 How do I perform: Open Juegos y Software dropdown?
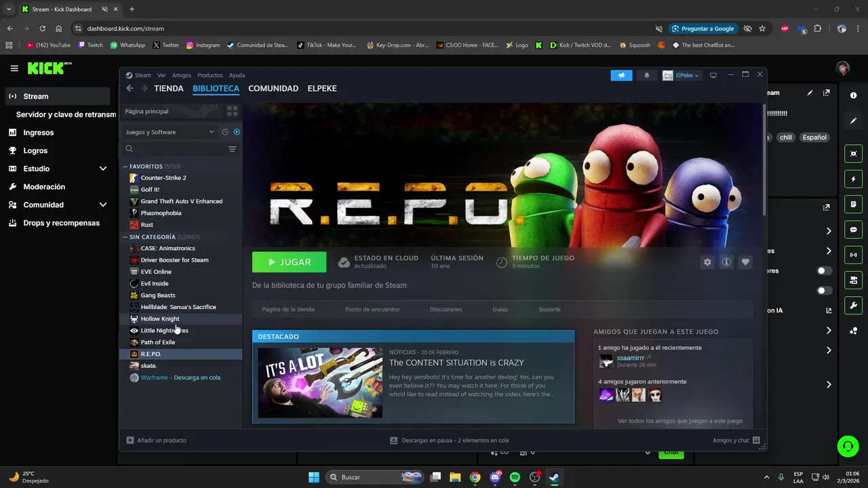click(x=169, y=132)
